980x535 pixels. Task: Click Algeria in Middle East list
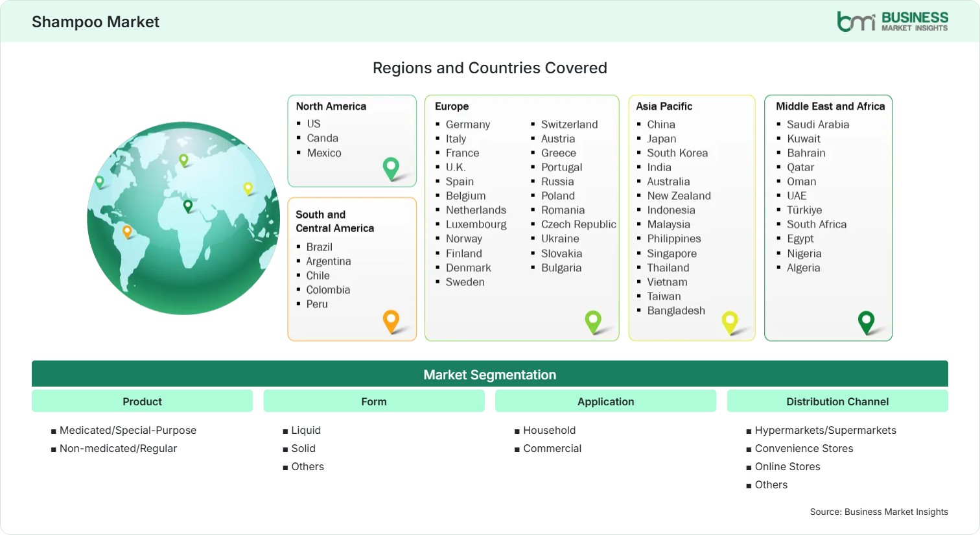click(804, 268)
